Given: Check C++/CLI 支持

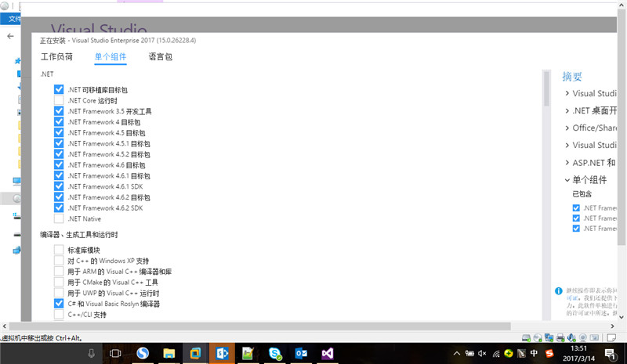Looking at the screenshot, I should pos(59,315).
